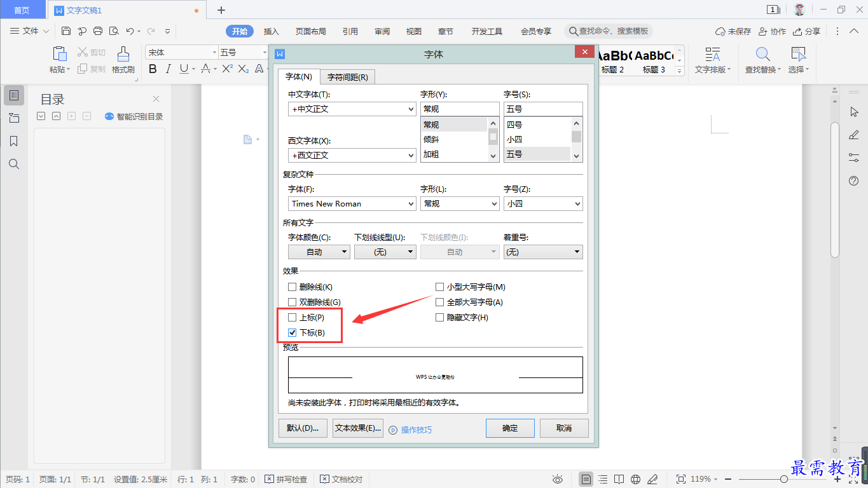Image resolution: width=868 pixels, height=488 pixels.
Task: Click the 确定 OK button
Action: [x=510, y=428]
